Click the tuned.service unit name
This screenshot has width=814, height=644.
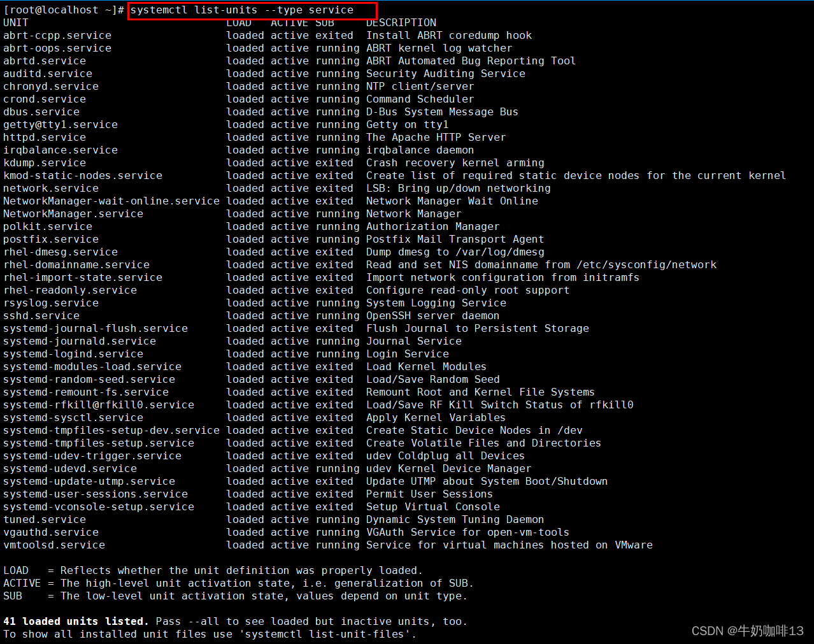pyautogui.click(x=45, y=520)
